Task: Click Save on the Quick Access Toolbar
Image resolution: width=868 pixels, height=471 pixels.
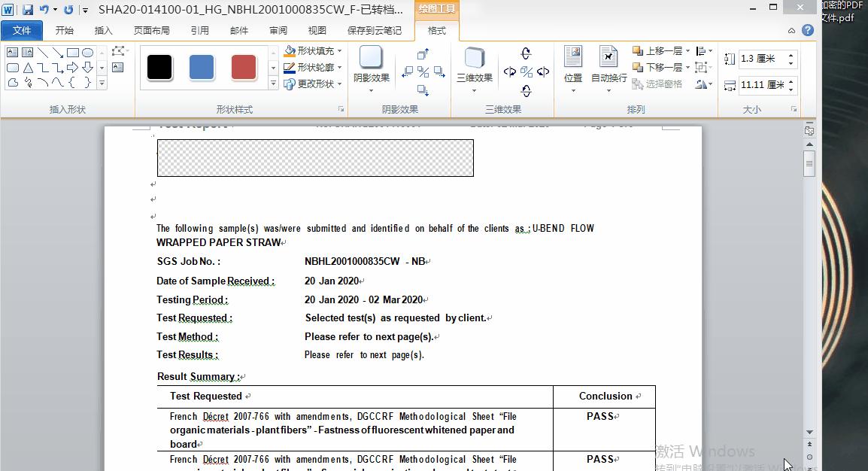Action: coord(29,8)
